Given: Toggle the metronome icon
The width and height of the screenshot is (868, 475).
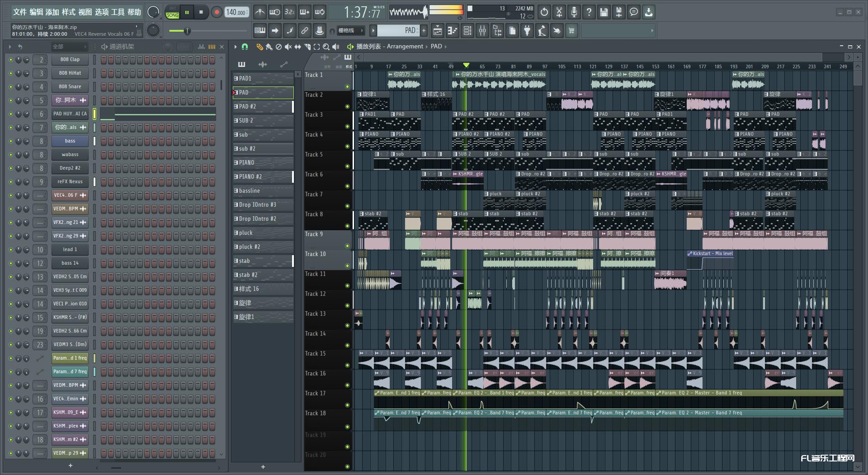Looking at the screenshot, I should pyautogui.click(x=259, y=12).
